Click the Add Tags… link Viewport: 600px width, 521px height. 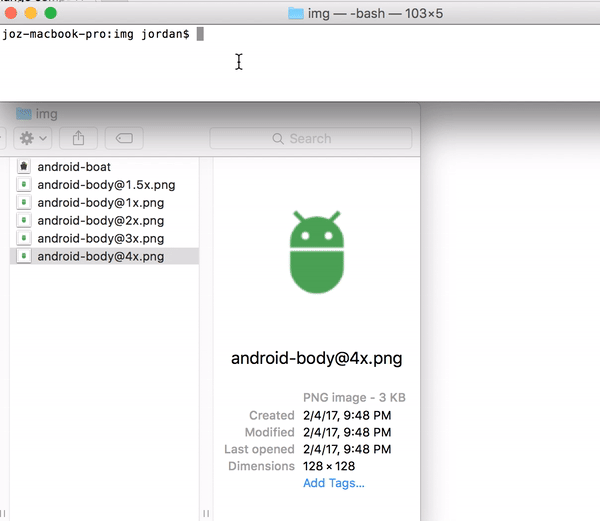334,483
